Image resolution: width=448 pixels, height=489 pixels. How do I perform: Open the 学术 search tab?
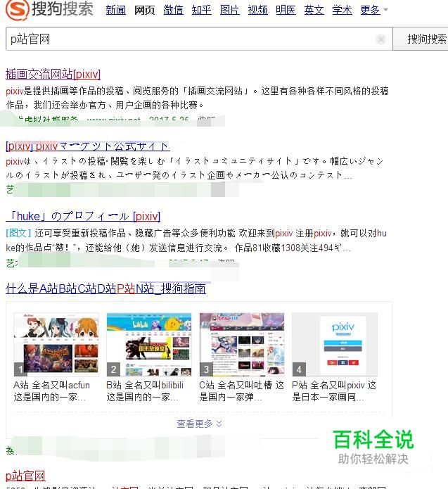tap(342, 10)
